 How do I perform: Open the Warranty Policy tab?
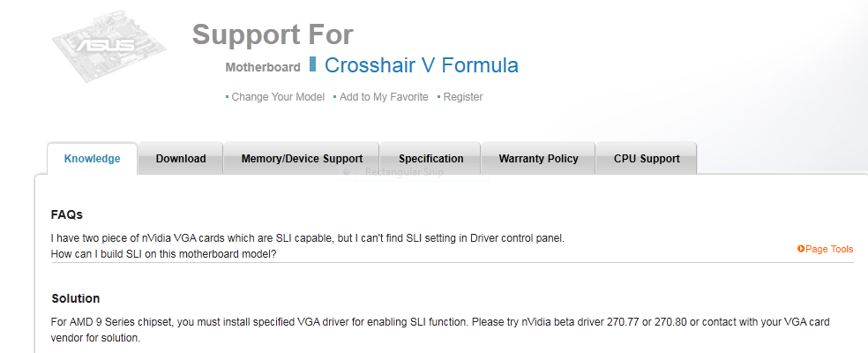[x=538, y=159]
